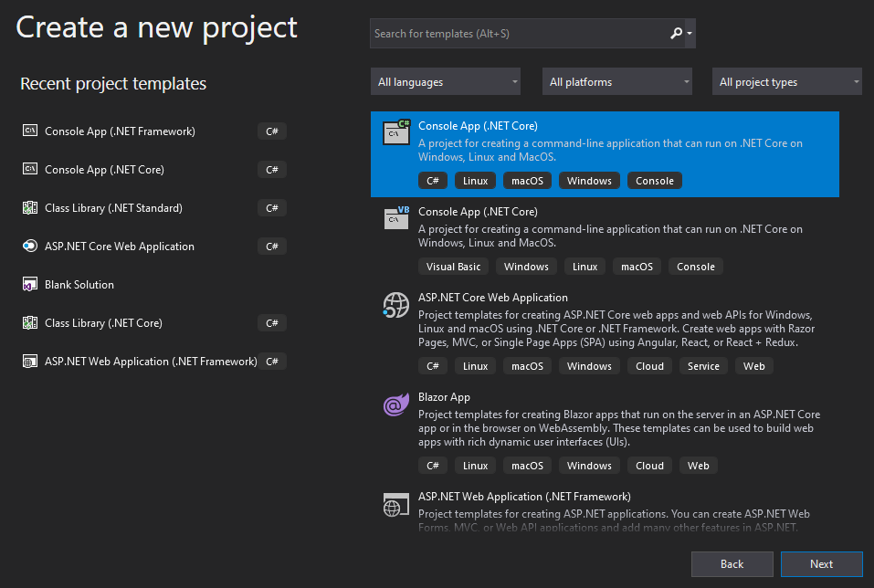Click the C# Console App template icon

pos(396,132)
